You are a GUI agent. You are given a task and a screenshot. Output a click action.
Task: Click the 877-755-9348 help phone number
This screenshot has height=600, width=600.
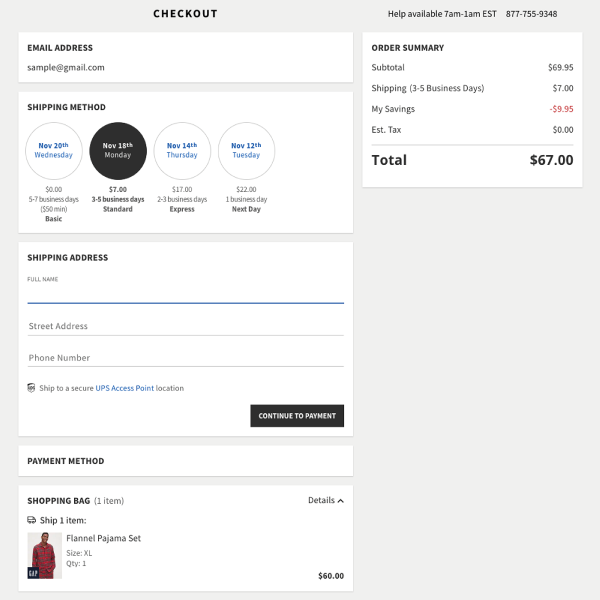531,14
